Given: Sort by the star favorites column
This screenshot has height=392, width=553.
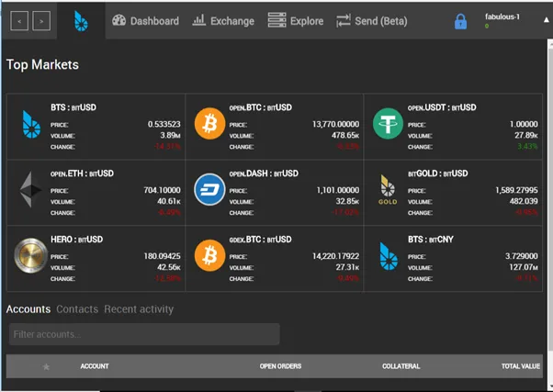Looking at the screenshot, I should (x=46, y=367).
